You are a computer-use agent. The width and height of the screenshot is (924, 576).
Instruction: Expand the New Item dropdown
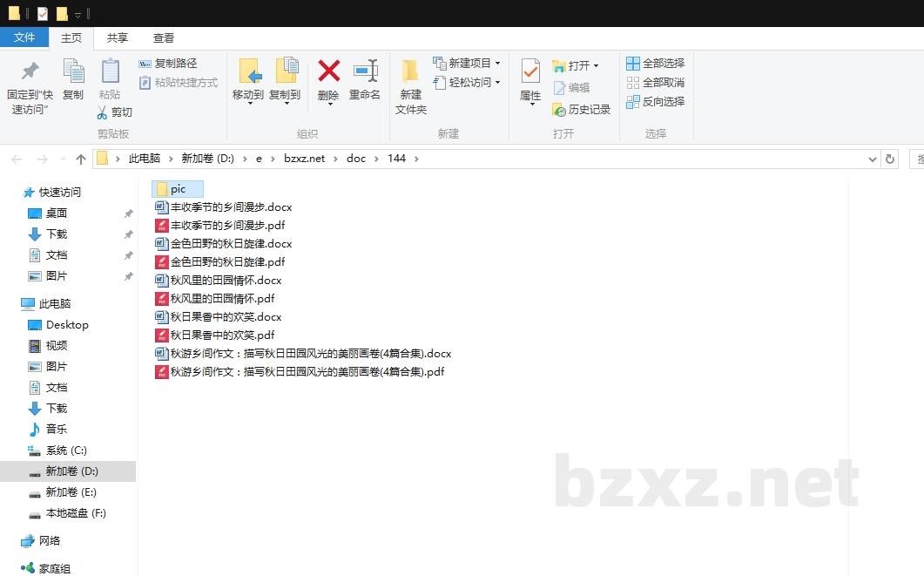pos(497,64)
